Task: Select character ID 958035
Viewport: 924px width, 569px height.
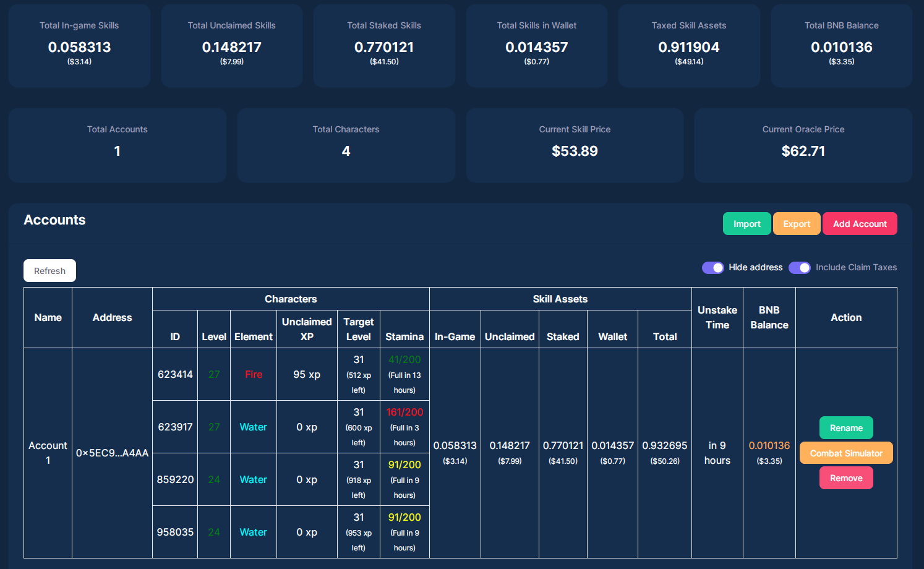Action: click(175, 532)
